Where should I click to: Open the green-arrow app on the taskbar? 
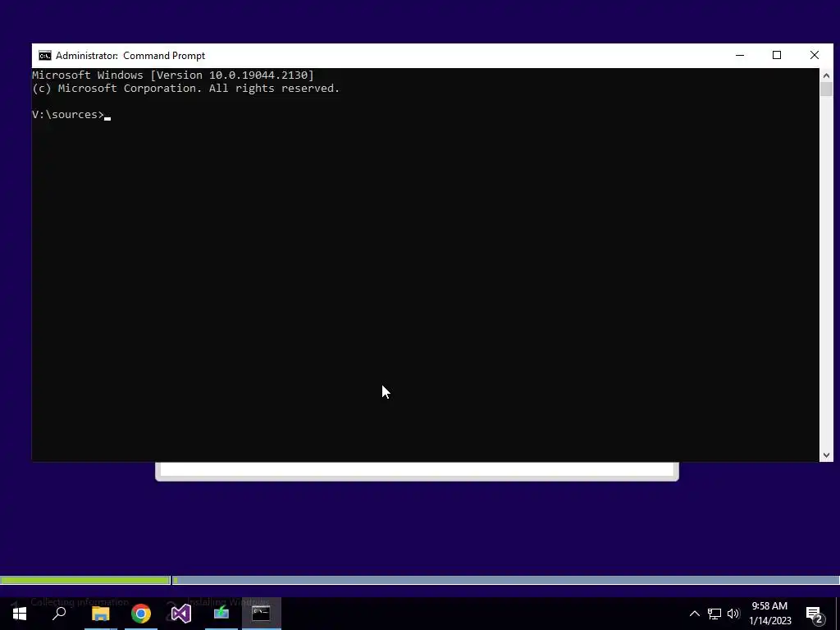(221, 614)
